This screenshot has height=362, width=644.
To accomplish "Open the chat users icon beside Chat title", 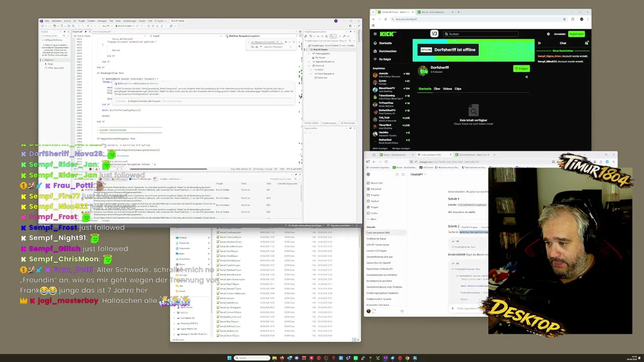I will [x=587, y=43].
